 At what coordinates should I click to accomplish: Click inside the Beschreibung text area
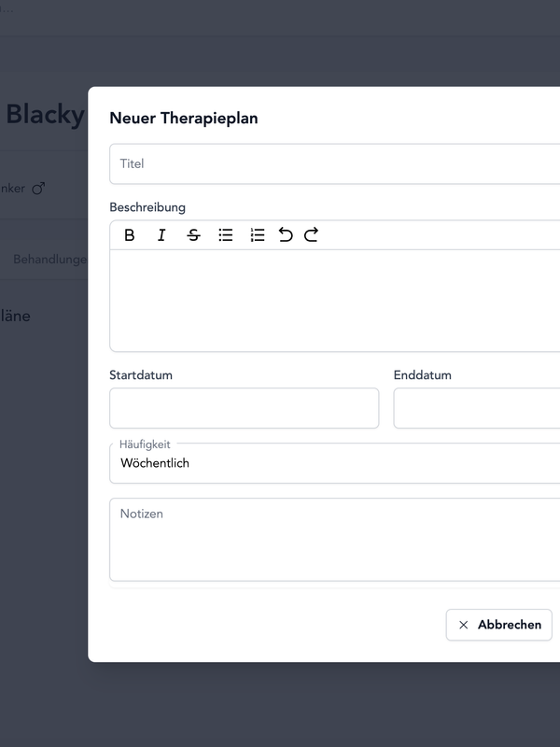335,301
